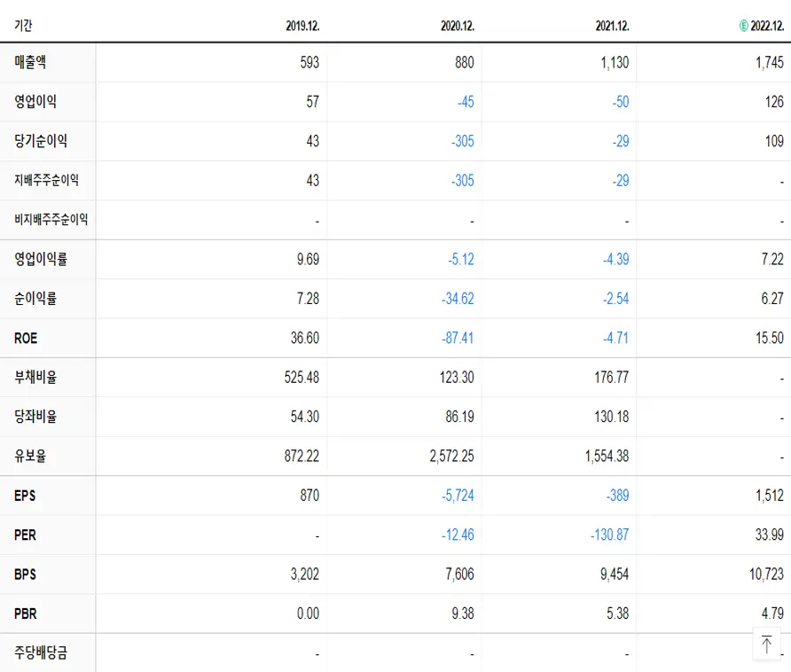Click the 176.77 debt ratio value

611,377
